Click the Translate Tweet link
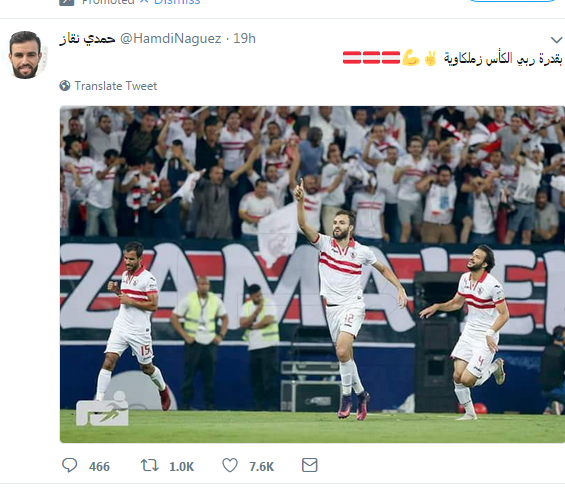This screenshot has width=565, height=494. pyautogui.click(x=116, y=86)
